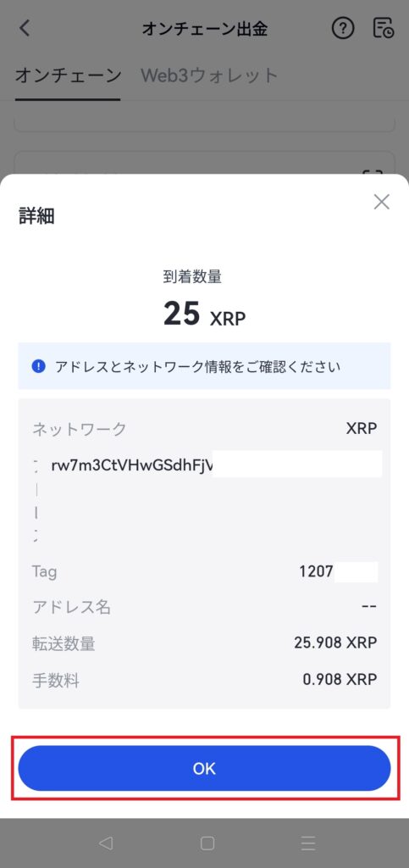Tap the オンチェーン出金 page title
Screen dimensions: 409x868
click(205, 30)
